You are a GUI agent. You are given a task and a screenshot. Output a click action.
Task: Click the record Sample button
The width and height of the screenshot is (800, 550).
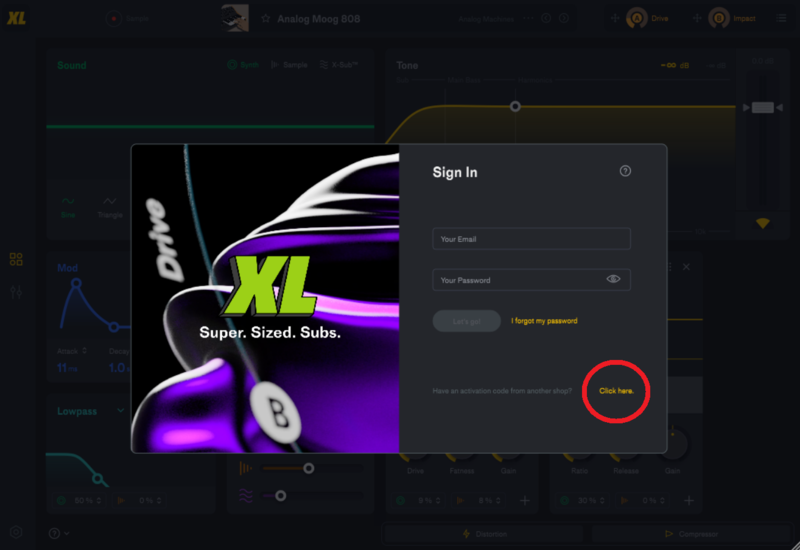114,18
